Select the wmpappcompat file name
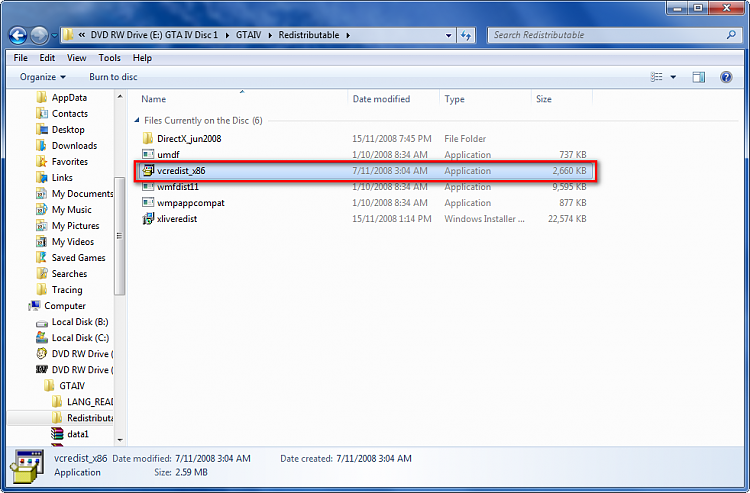The height and width of the screenshot is (493, 750). (190, 203)
